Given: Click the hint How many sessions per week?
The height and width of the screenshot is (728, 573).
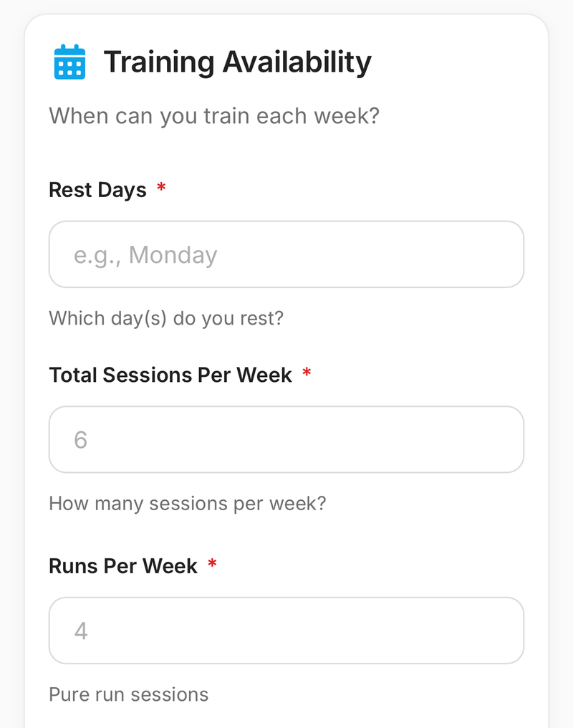Looking at the screenshot, I should pos(188,503).
